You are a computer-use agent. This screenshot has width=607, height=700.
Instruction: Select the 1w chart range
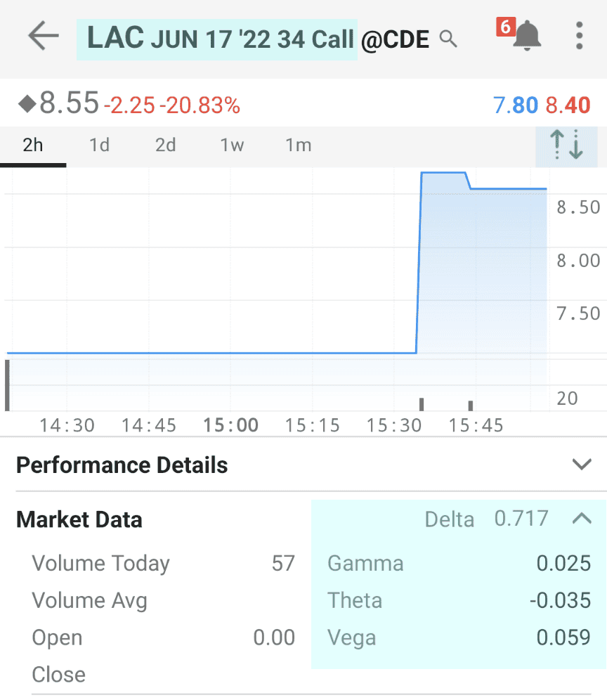(232, 145)
